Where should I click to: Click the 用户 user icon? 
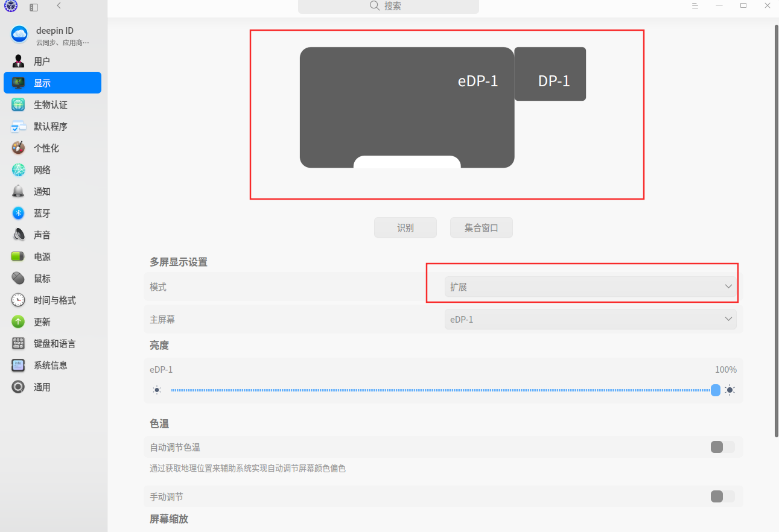18,61
